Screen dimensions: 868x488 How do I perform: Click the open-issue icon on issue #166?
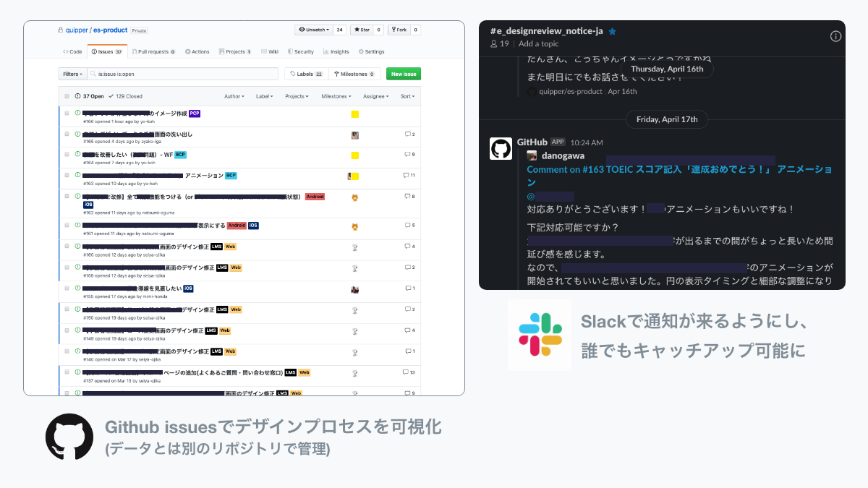pos(77,113)
